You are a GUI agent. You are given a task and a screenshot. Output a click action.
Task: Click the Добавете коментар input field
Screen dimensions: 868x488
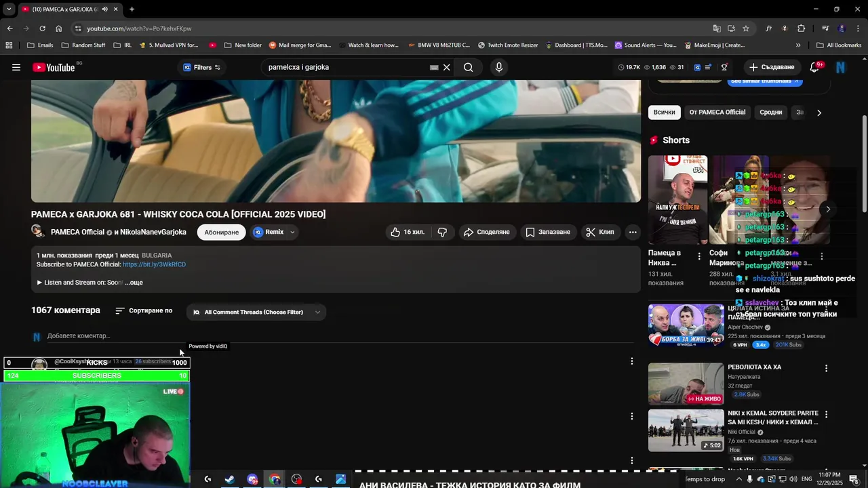(x=339, y=336)
